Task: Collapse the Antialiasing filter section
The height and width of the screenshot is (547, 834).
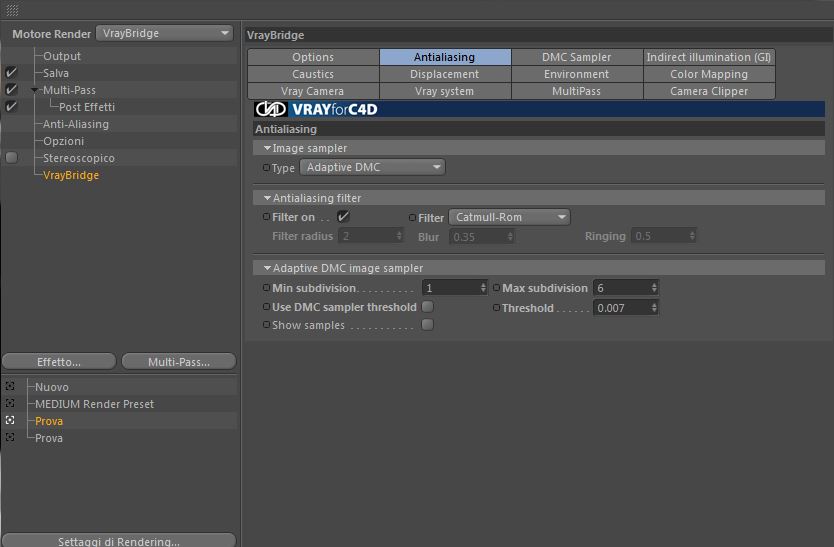Action: coord(268,198)
